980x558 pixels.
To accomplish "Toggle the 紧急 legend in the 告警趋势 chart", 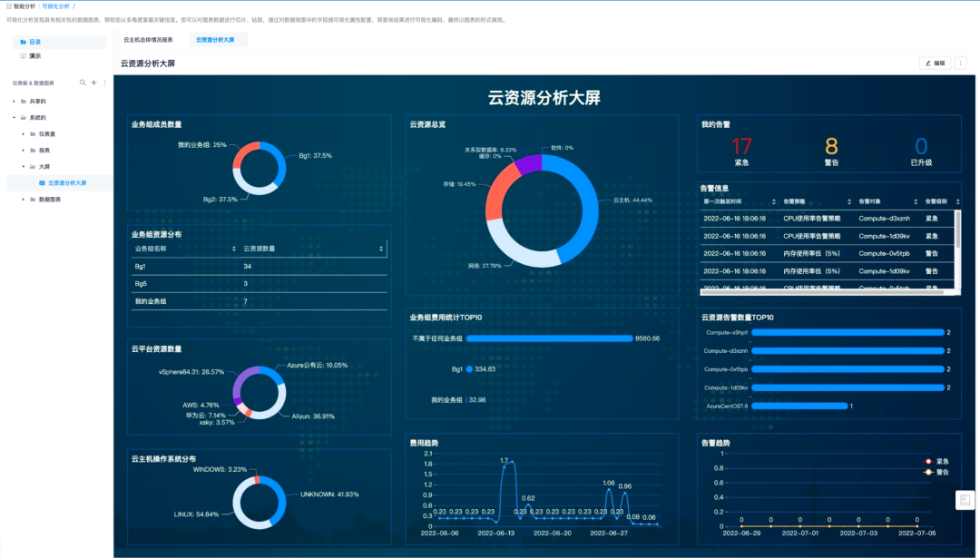I will pos(937,461).
